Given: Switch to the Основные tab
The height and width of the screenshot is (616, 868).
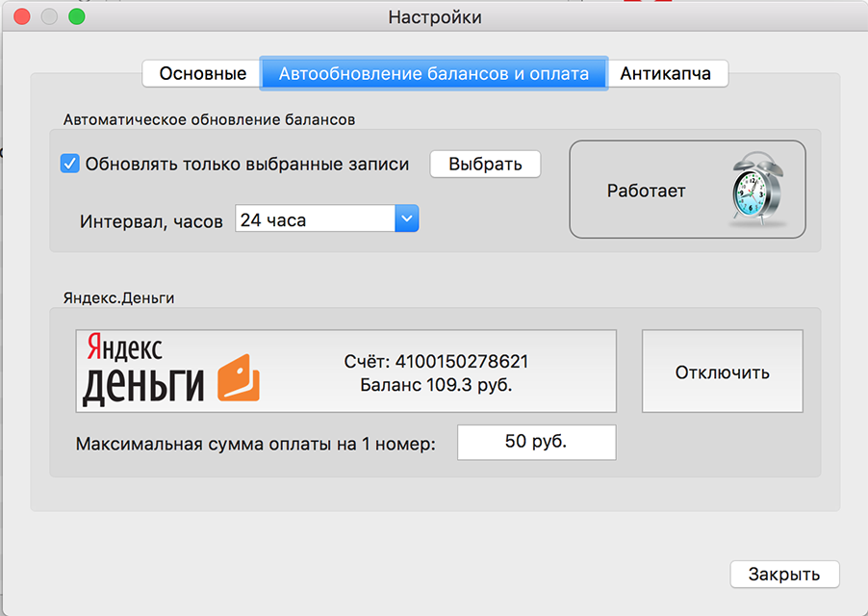Looking at the screenshot, I should point(200,72).
